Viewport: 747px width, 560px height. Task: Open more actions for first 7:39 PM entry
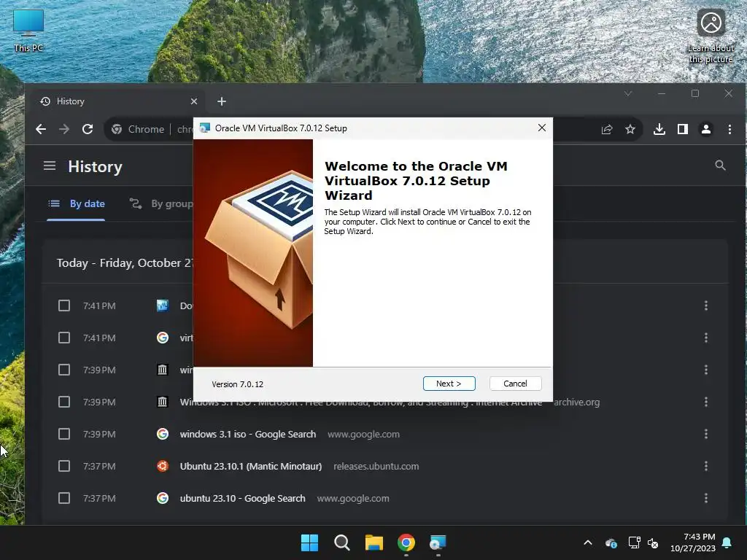click(706, 370)
